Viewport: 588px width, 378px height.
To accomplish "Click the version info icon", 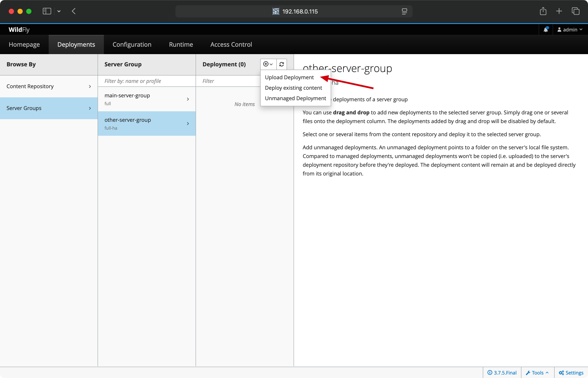I will pos(490,372).
